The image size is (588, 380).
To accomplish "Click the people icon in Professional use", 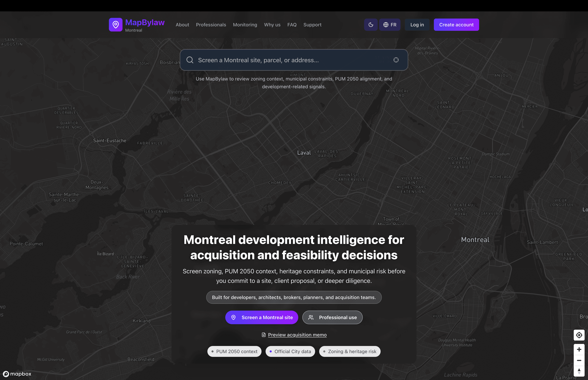I will click(311, 317).
